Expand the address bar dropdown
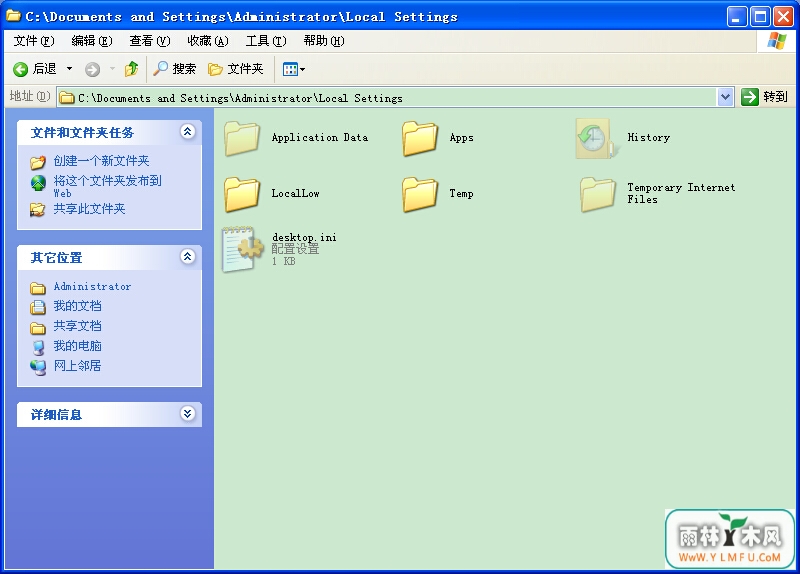 [x=726, y=96]
